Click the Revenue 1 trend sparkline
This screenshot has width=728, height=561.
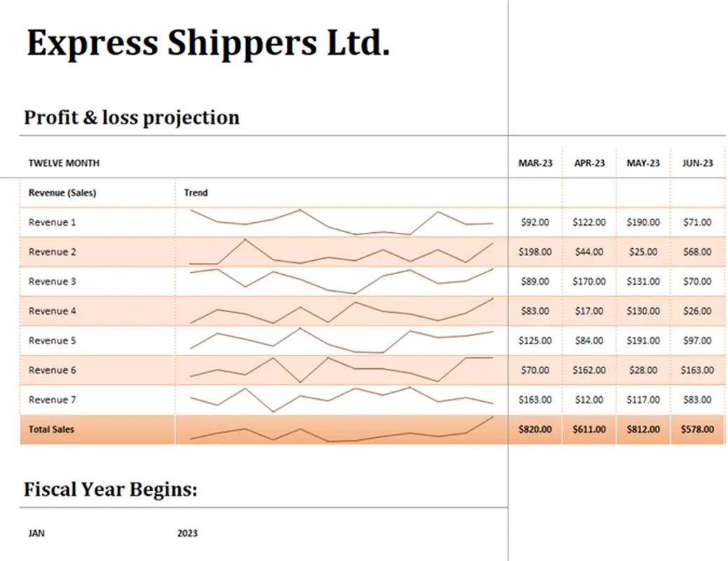341,222
